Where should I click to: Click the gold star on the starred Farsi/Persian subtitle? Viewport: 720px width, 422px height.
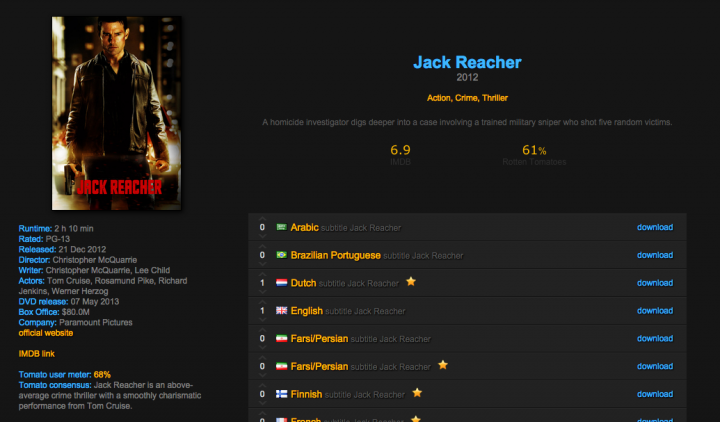click(x=443, y=365)
